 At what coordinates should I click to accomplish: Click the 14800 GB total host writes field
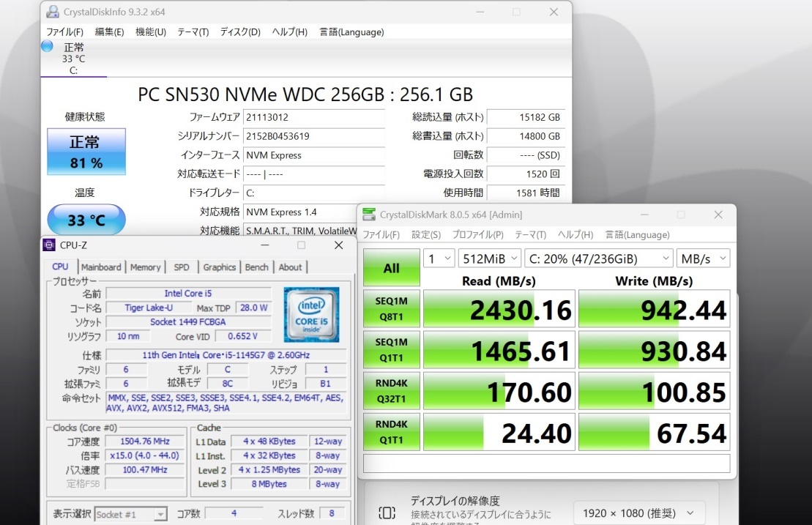click(526, 136)
